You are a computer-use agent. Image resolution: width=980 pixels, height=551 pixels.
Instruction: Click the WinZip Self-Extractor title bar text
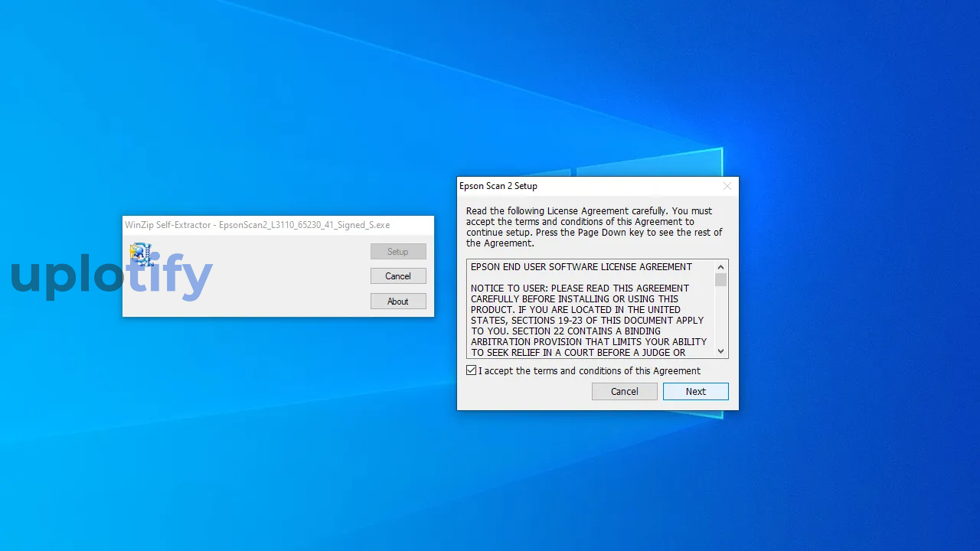tap(257, 225)
